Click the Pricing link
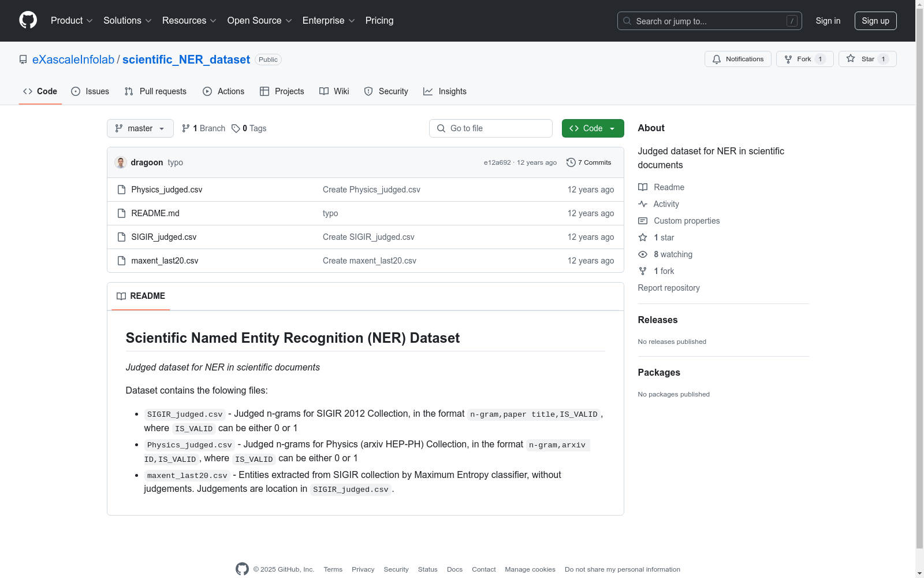The width and height of the screenshot is (924, 578). point(379,21)
